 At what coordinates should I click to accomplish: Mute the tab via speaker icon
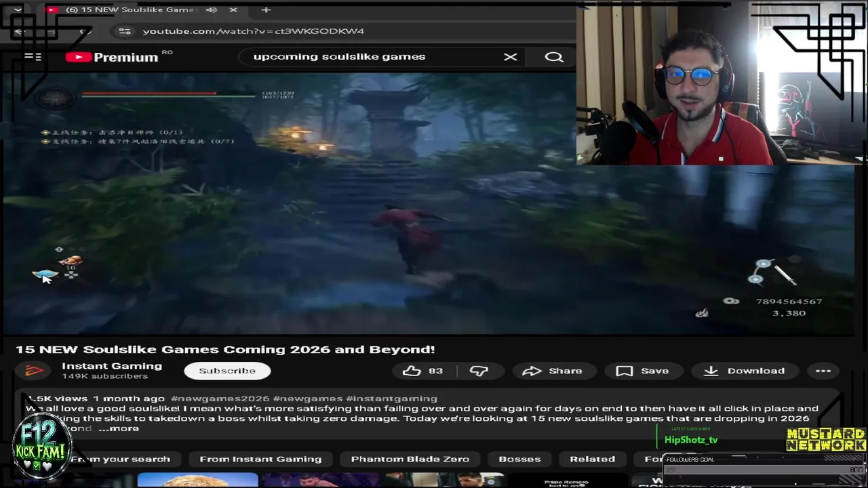pyautogui.click(x=212, y=9)
